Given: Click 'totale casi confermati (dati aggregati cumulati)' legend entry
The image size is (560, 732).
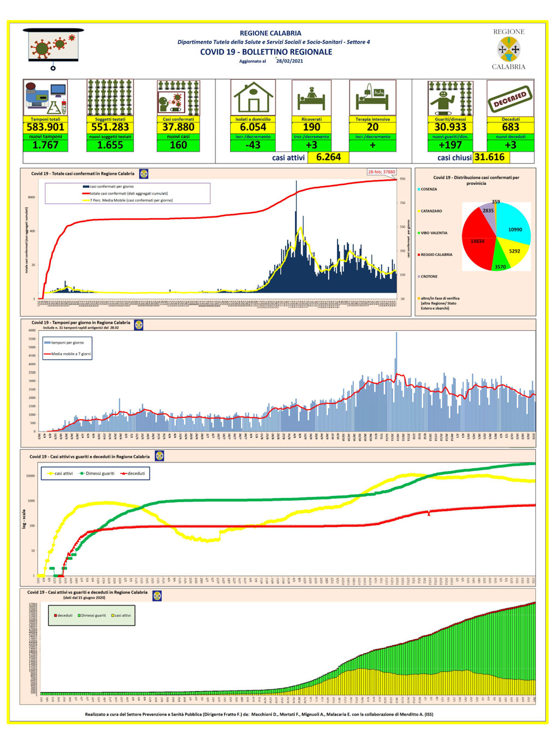Looking at the screenshot, I should pyautogui.click(x=125, y=194).
